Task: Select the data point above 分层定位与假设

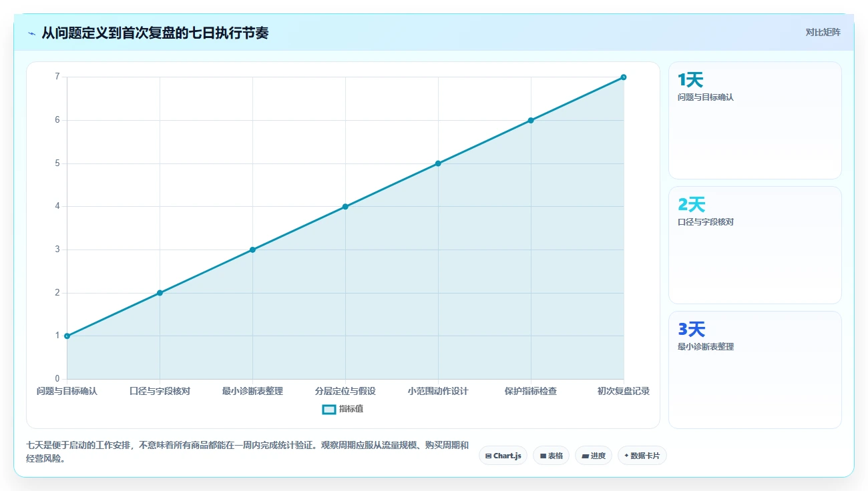Action: [x=345, y=207]
